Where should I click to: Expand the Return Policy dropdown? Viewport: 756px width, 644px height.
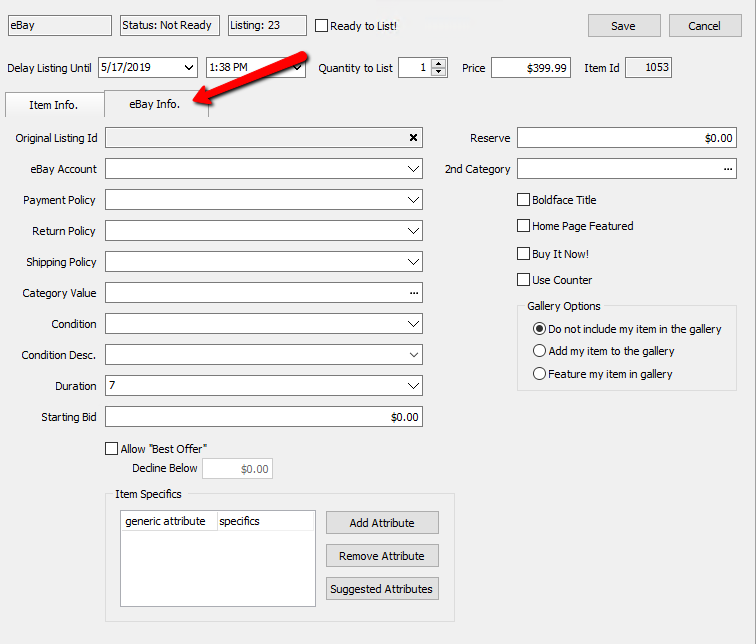point(413,231)
